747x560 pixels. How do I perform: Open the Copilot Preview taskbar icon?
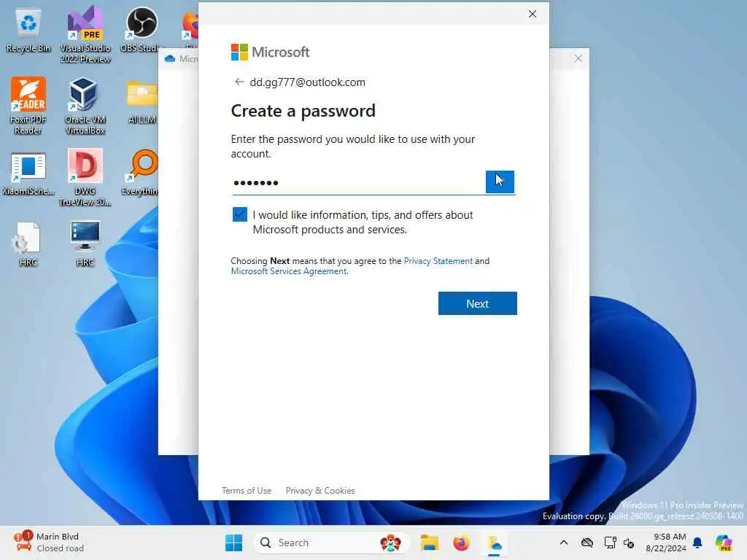[724, 542]
